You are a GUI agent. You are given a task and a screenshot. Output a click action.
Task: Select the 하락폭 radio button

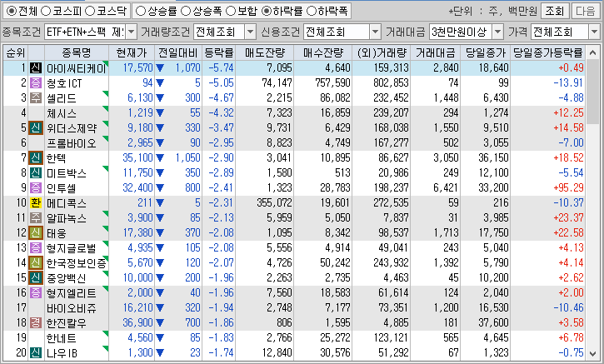click(x=311, y=11)
